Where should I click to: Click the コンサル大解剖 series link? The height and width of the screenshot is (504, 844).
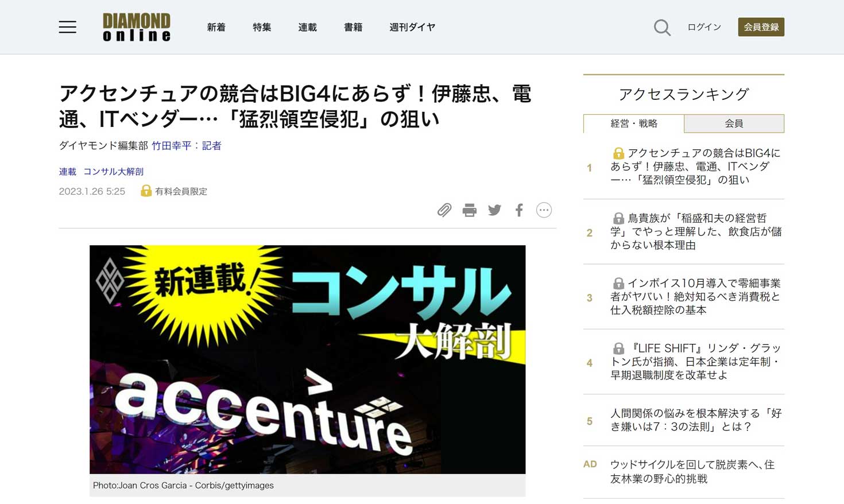pos(114,172)
